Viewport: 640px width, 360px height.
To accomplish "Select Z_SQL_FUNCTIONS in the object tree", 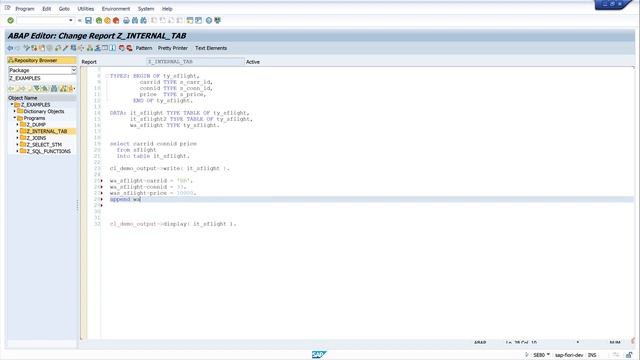I will [x=49, y=151].
